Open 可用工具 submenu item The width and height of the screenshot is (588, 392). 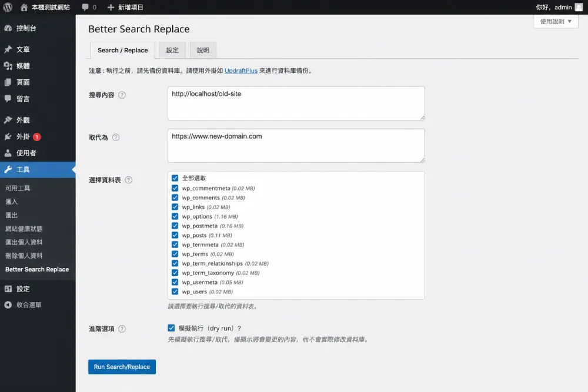tap(18, 188)
